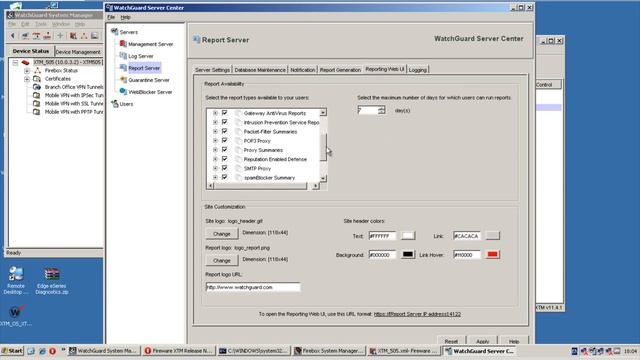Click the Report Server tree icon

pyautogui.click(x=123, y=68)
